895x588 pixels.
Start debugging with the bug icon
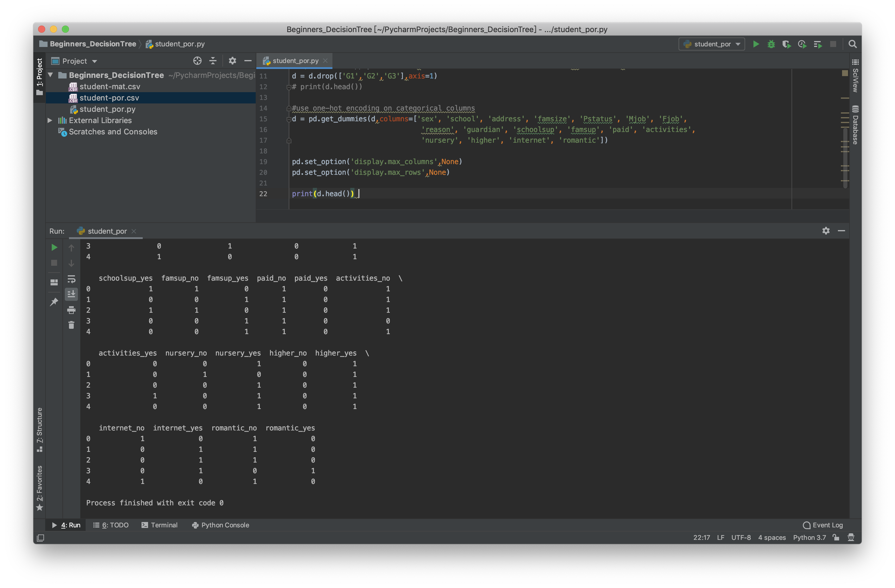point(771,44)
